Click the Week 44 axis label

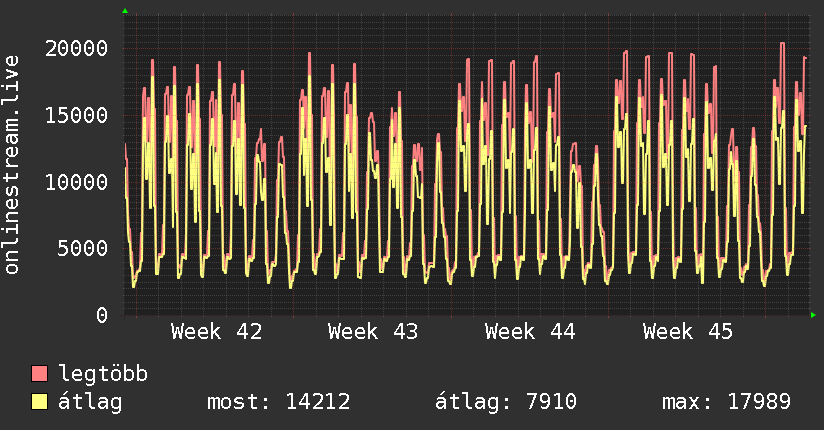pos(530,332)
